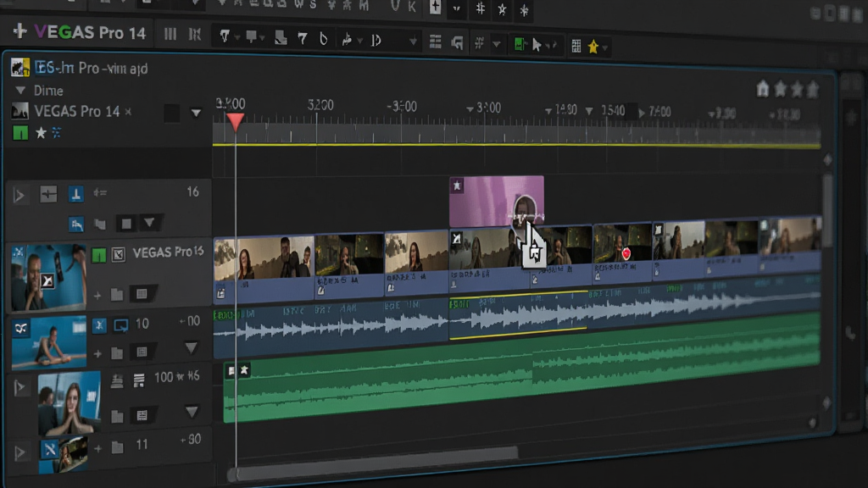Switch to the VEGAS Pro 14 tab

(x=76, y=111)
